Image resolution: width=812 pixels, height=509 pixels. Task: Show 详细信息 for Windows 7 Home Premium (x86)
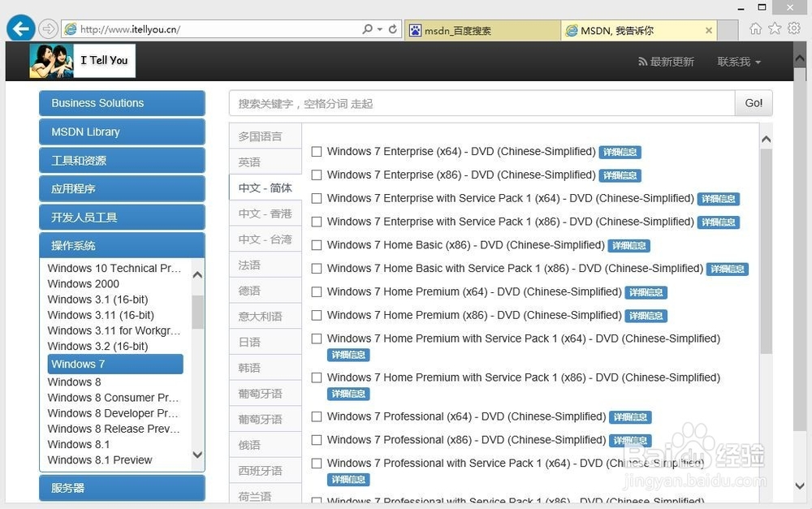pos(646,316)
